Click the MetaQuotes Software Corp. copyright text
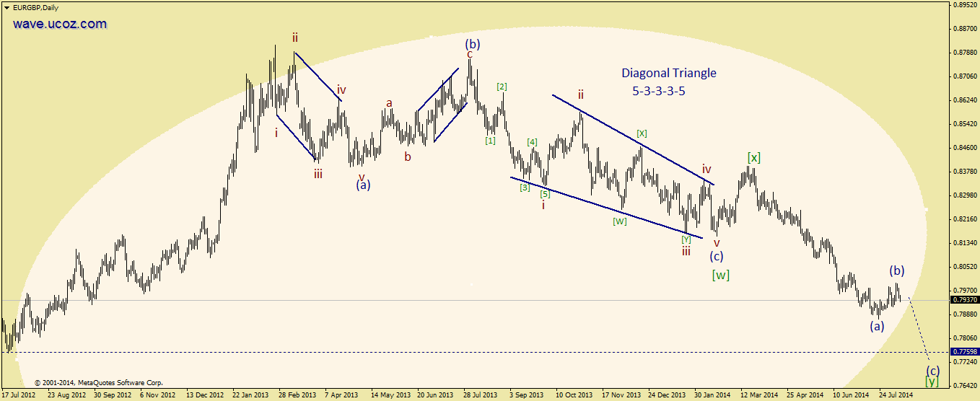This screenshot has height=401, width=980. [x=99, y=383]
